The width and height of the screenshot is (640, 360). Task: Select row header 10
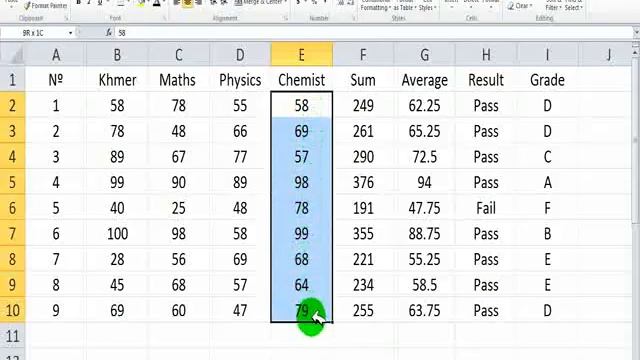(12, 310)
